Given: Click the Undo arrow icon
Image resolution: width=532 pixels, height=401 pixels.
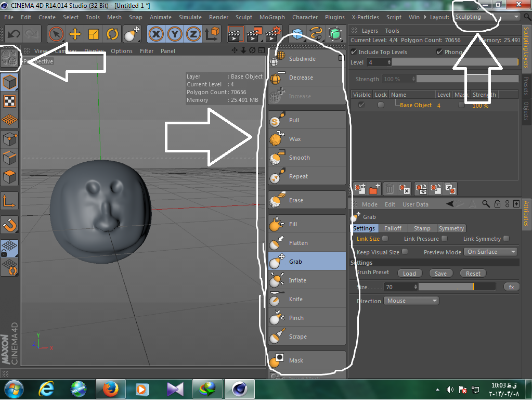Looking at the screenshot, I should tap(14, 34).
